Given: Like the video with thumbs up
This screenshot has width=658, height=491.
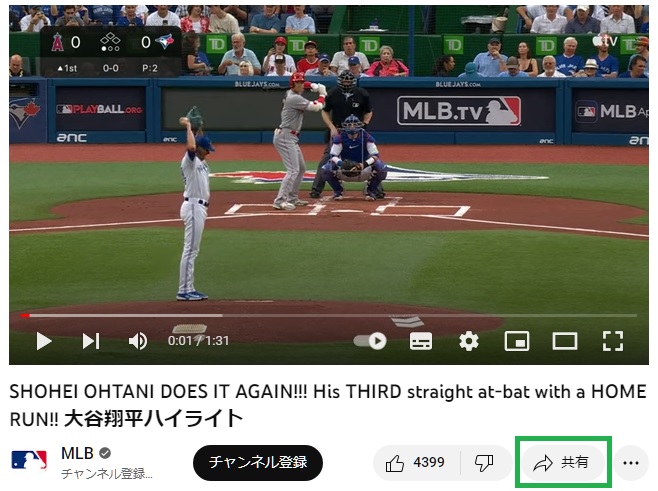Looking at the screenshot, I should coord(416,463).
